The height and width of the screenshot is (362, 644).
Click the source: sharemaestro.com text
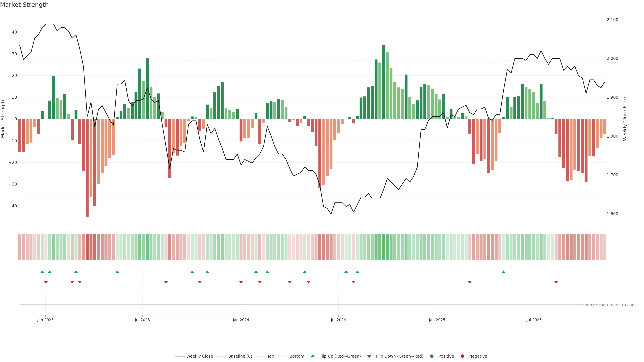tap(609, 305)
